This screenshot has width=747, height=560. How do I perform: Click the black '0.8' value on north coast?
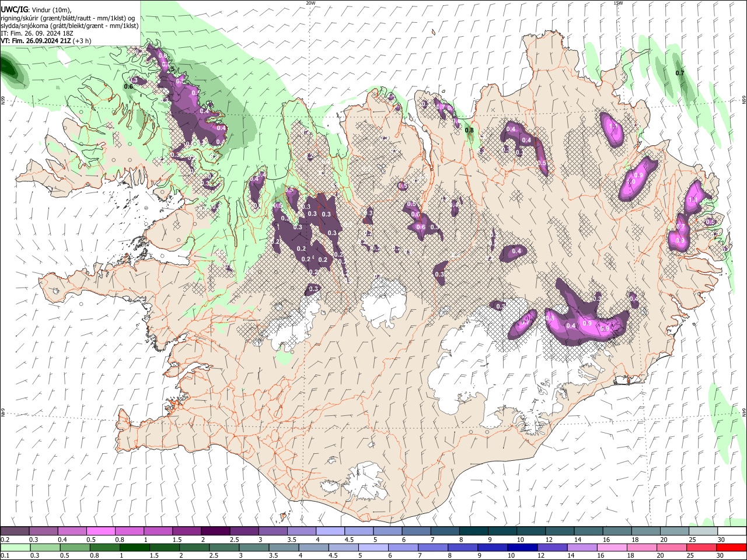[x=469, y=130]
